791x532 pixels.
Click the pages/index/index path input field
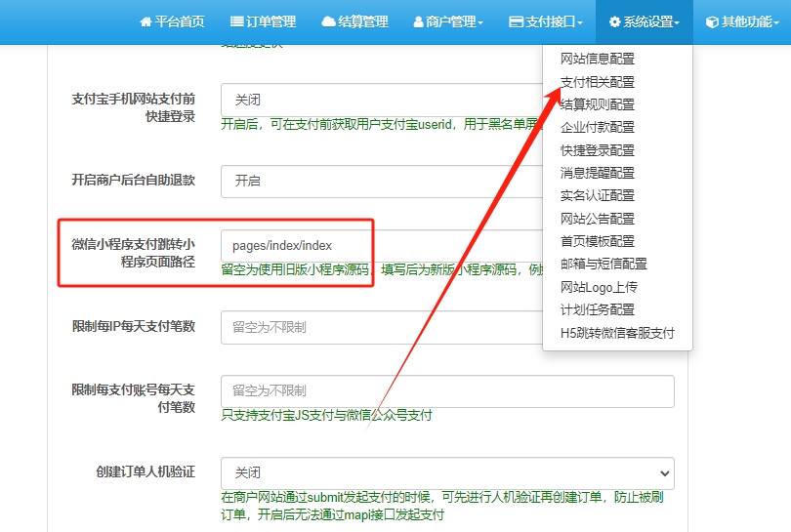[x=382, y=246]
